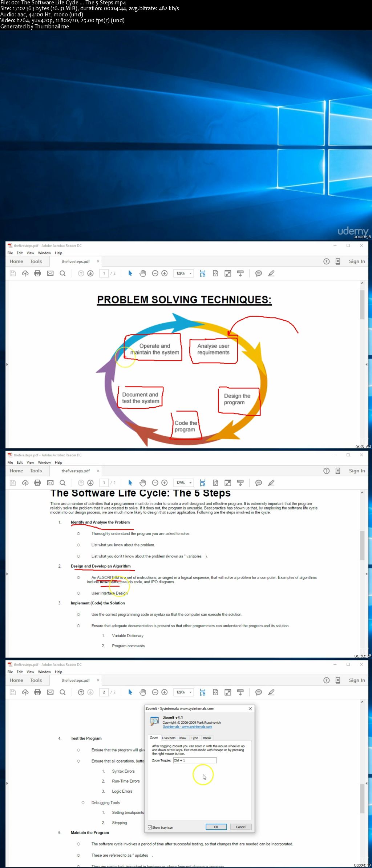Click next page arrow in Problem Solving Techniques window

point(90,273)
